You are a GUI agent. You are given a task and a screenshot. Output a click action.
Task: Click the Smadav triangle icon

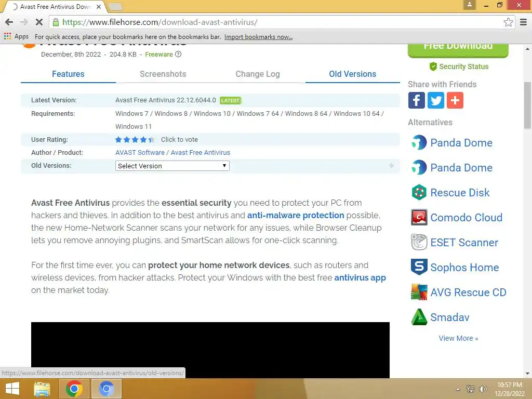[419, 317]
